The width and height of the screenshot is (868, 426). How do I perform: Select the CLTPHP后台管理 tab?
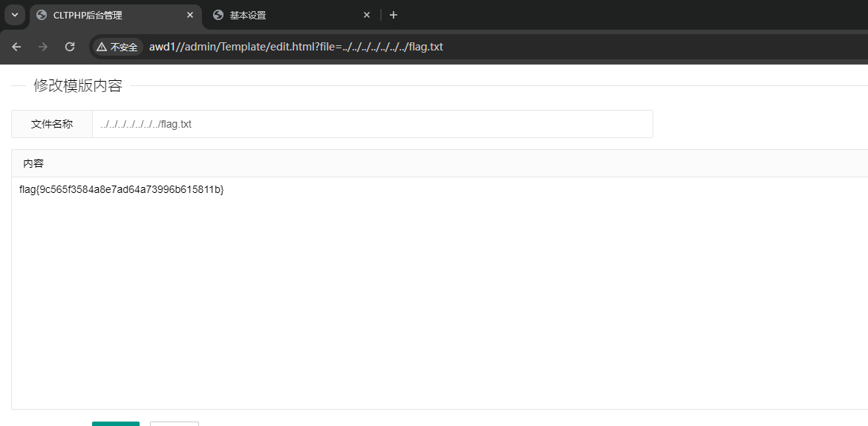[x=115, y=16]
